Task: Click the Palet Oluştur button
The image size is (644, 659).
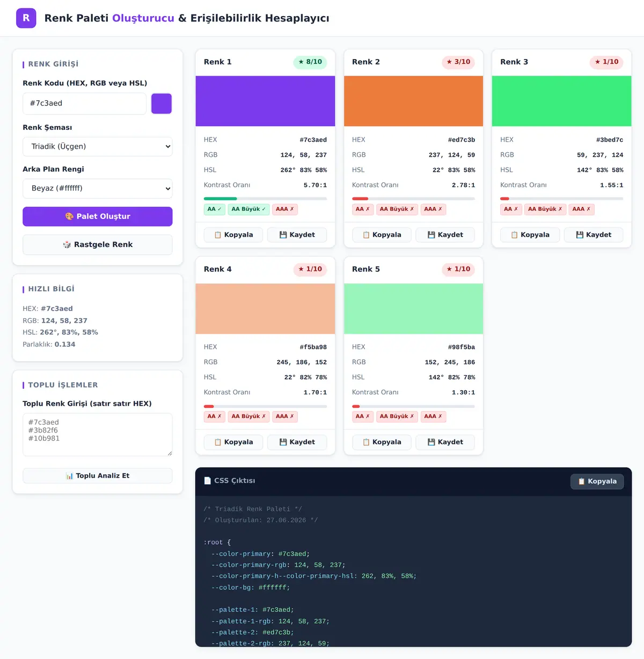Action: (x=98, y=216)
